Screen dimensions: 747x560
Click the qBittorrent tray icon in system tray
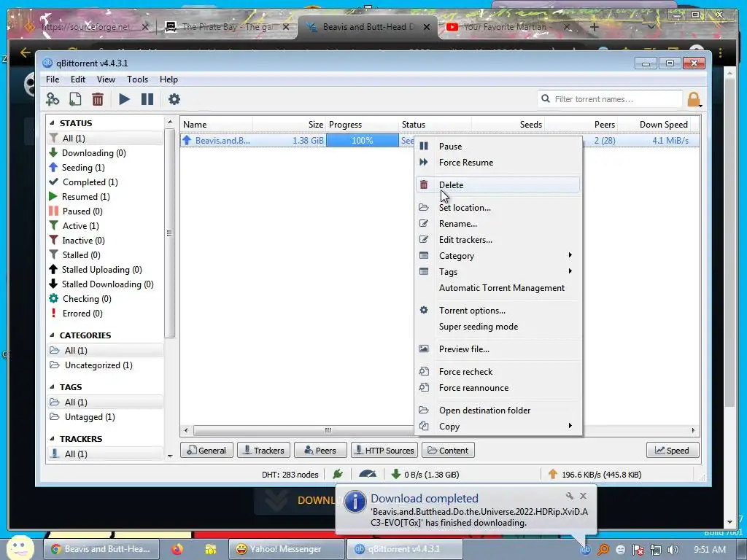click(x=586, y=550)
